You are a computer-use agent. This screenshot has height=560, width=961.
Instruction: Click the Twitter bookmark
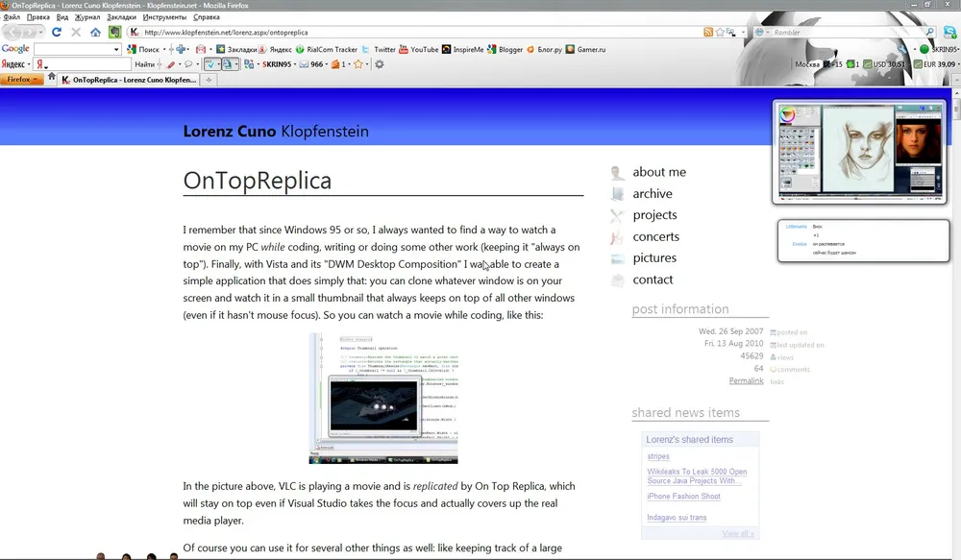[x=379, y=49]
